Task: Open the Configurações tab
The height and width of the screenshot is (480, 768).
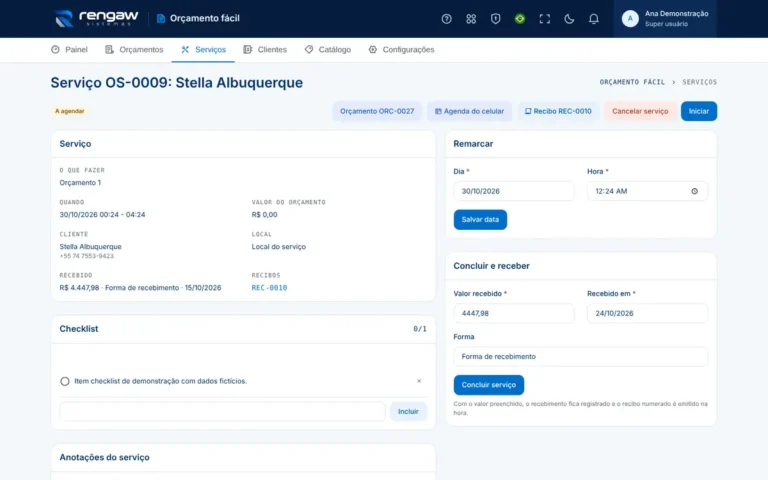Action: click(401, 49)
